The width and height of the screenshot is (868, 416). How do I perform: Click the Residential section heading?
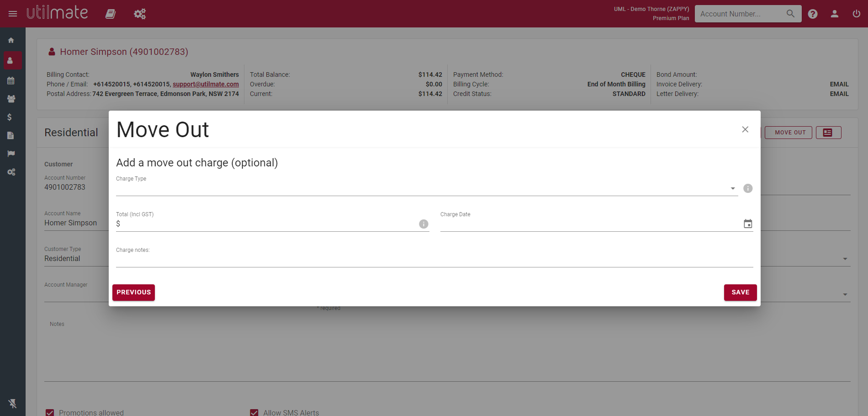[x=71, y=133]
